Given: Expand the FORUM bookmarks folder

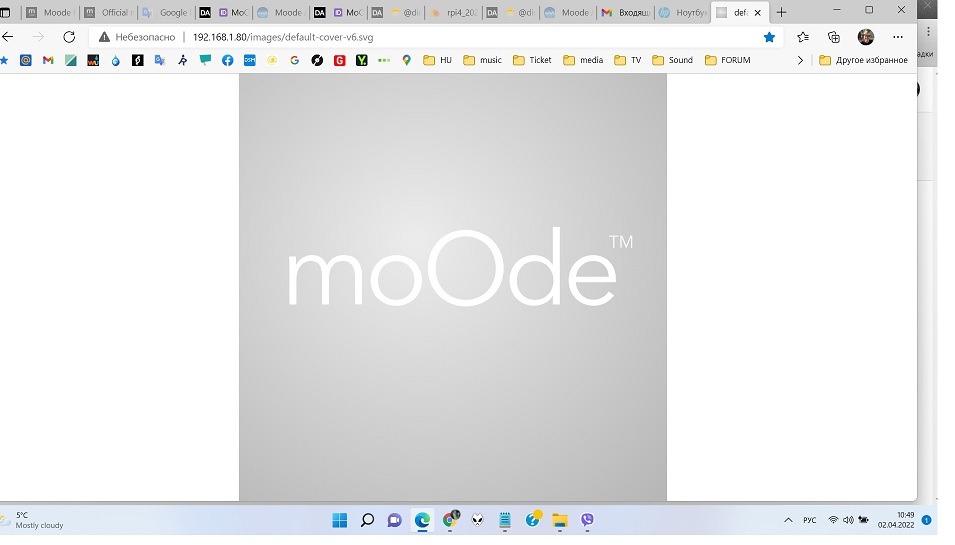Looking at the screenshot, I should click(x=727, y=60).
